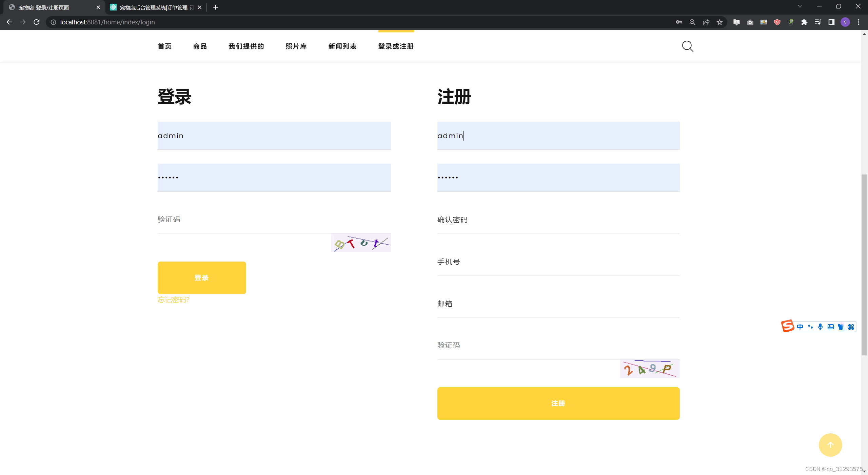Open the purple profile avatar menu
868x475 pixels.
[x=845, y=22]
